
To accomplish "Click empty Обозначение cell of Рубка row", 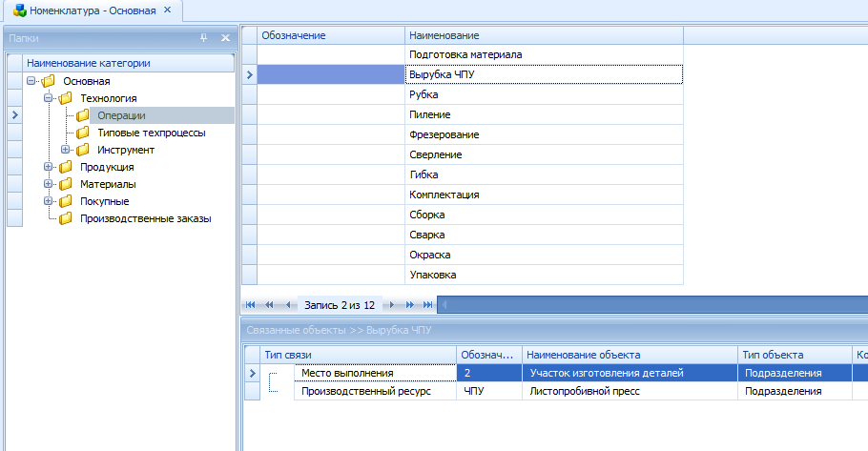I will click(x=331, y=94).
